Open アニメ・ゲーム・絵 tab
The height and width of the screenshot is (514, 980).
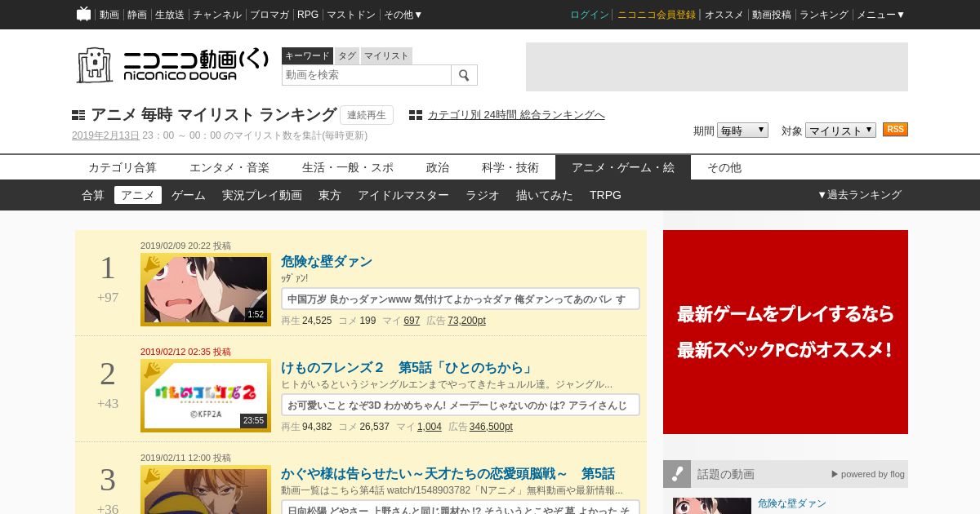point(623,167)
